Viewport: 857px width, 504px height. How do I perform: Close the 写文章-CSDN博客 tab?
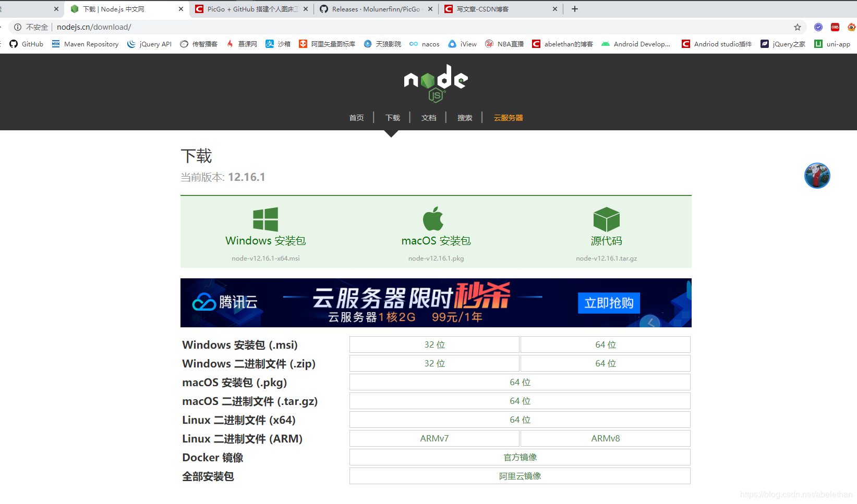point(555,9)
